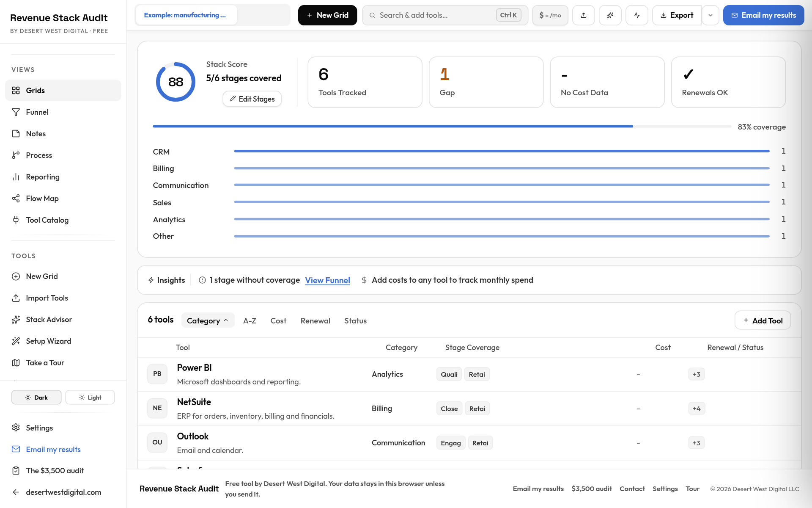Toggle Category sort direction

tap(208, 320)
